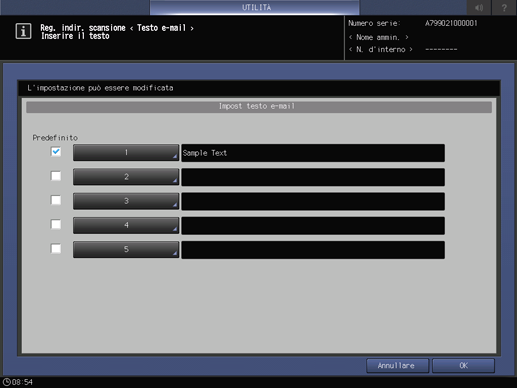This screenshot has width=517, height=388.
Task: Click the Sample Text field
Action: click(x=313, y=153)
